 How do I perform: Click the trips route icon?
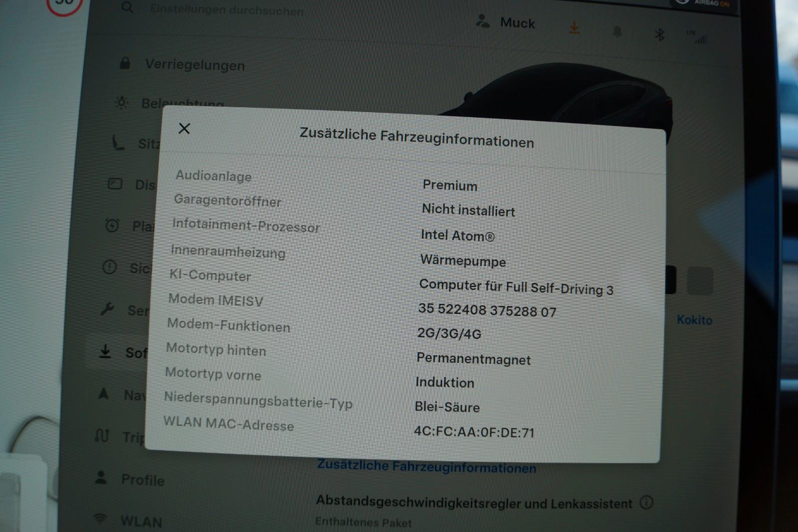pos(101,436)
